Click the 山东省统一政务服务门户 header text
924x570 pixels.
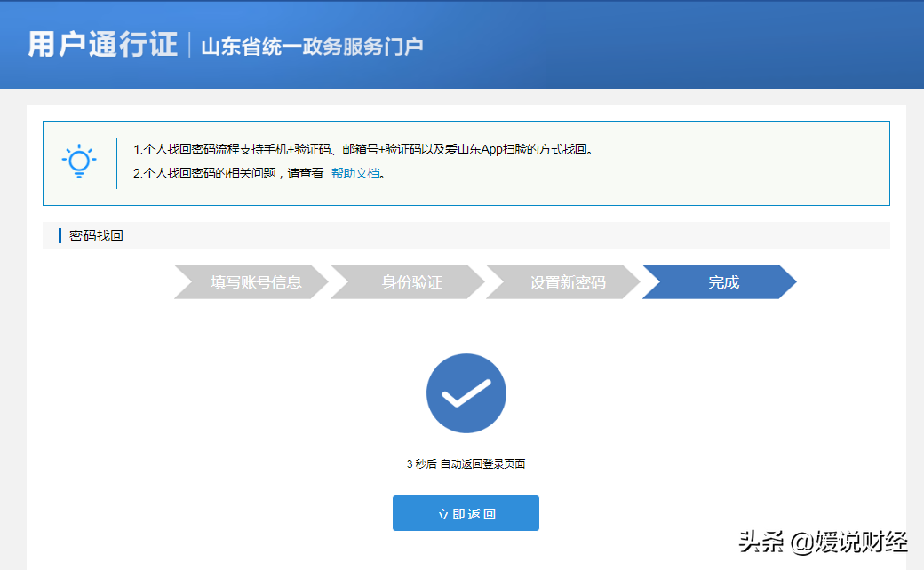[312, 46]
